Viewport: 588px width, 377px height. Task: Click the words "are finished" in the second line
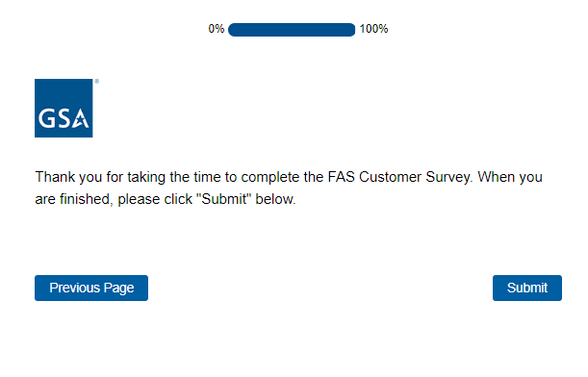tap(72, 199)
